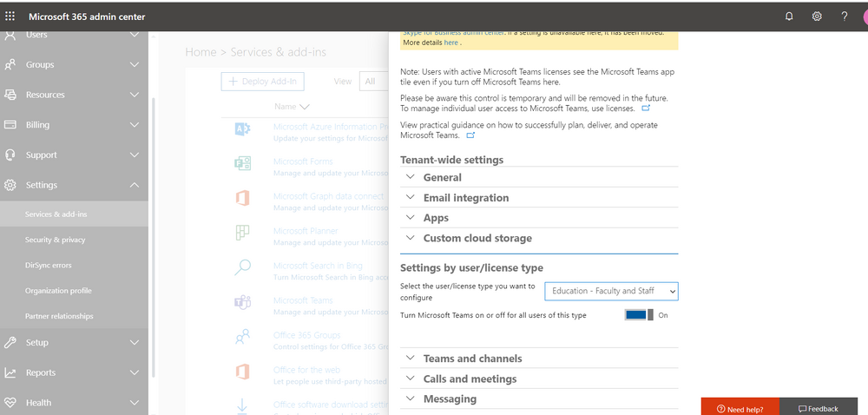This screenshot has height=415, width=868.
Task: Open Office 365 Groups service link
Action: 306,335
